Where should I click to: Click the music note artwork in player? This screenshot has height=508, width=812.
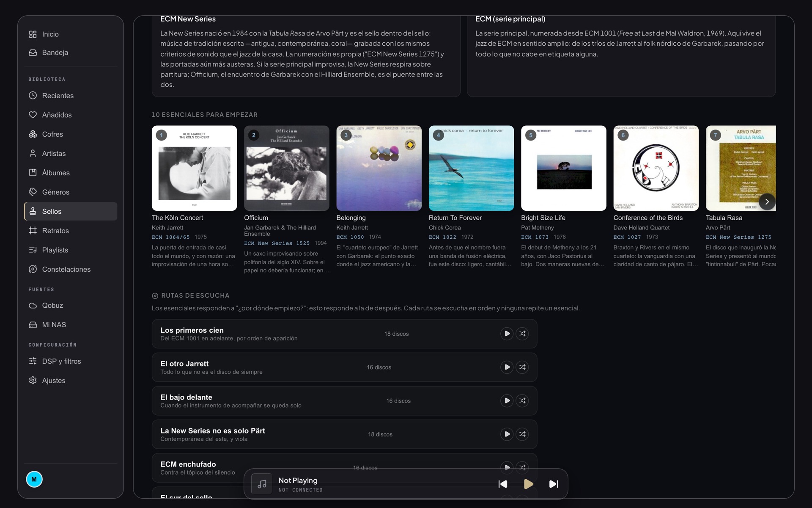262,484
